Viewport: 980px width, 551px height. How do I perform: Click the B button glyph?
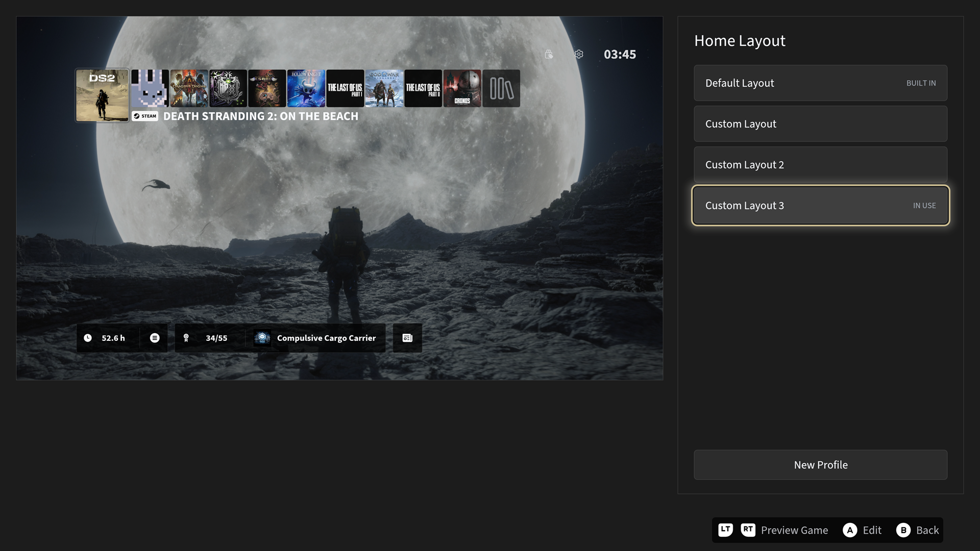pos(903,530)
